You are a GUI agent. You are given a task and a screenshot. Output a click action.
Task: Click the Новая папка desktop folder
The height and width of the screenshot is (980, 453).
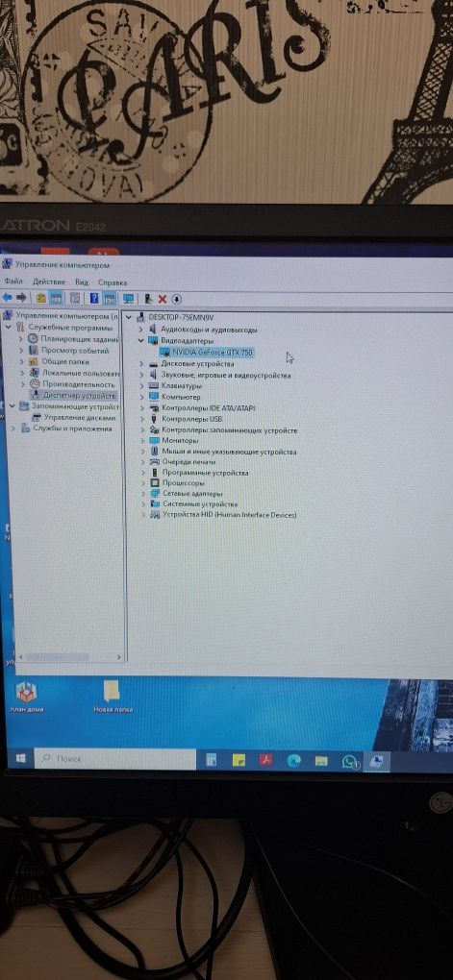tap(113, 698)
